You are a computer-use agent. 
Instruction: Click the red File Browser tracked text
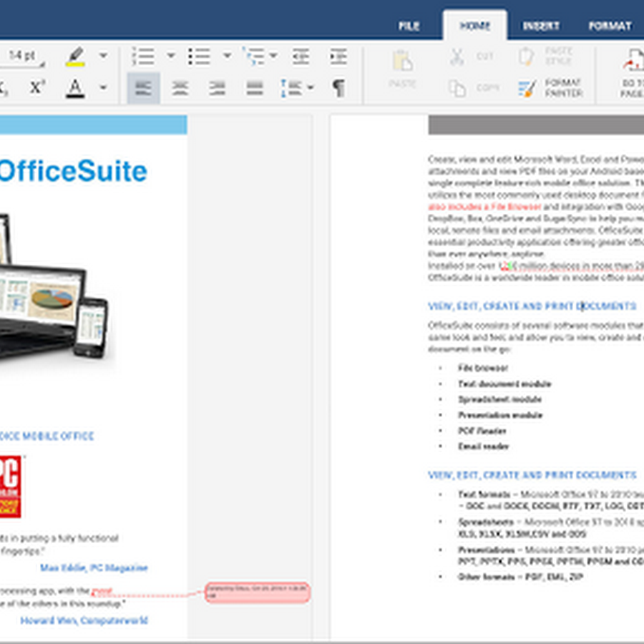pos(484,206)
